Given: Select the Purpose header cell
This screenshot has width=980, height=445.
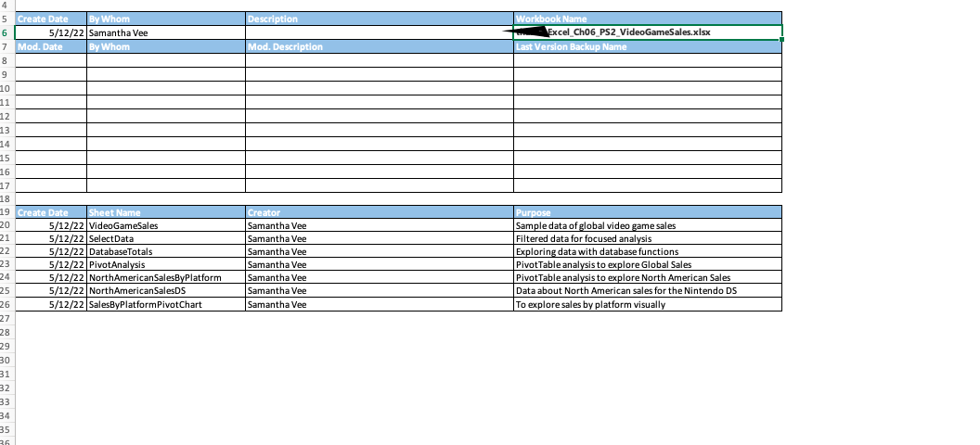Looking at the screenshot, I should point(647,212).
